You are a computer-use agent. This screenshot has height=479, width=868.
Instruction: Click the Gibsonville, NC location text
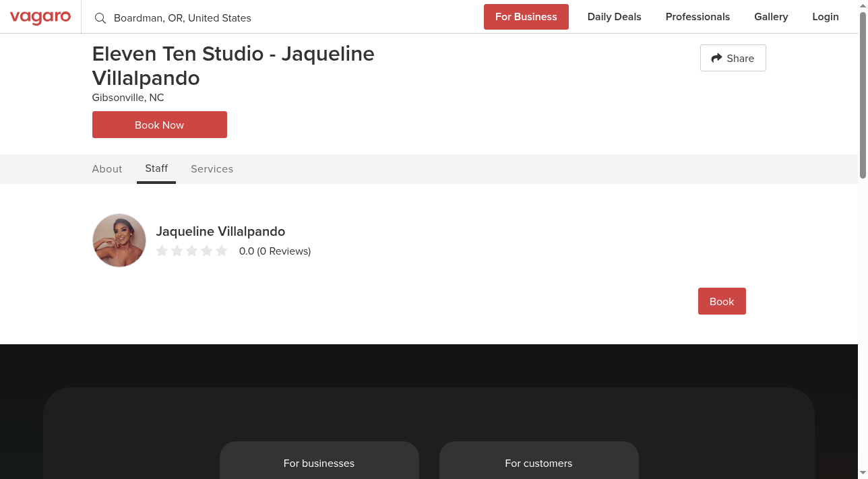[128, 98]
